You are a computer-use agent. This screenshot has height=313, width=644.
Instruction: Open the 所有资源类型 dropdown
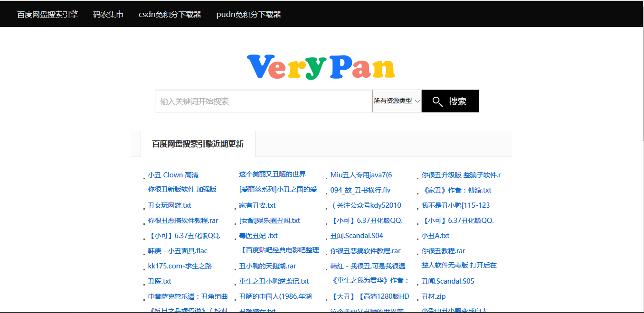(397, 101)
